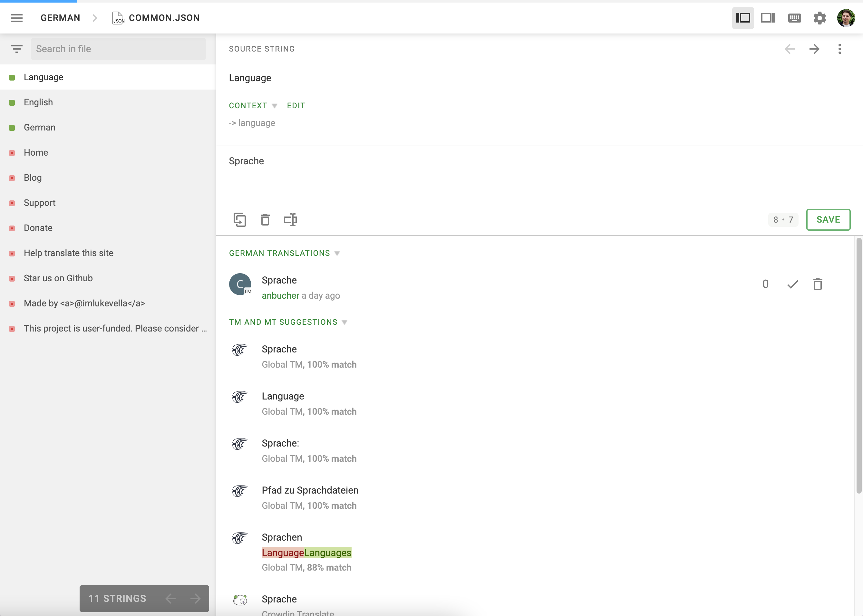This screenshot has width=863, height=616.
Task: Go to previous source string arrow
Action: point(790,49)
